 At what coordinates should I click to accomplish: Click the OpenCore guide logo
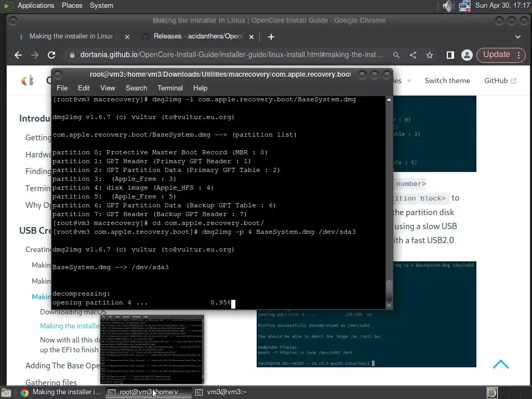28,81
